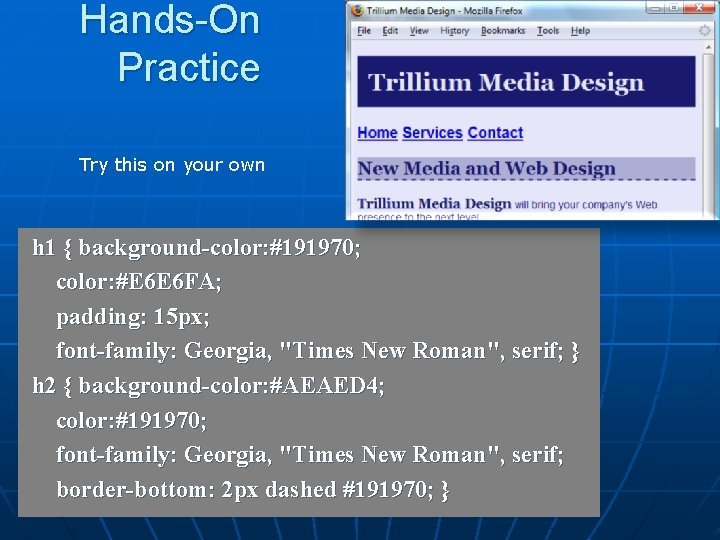The width and height of the screenshot is (720, 540).
Task: Open the Edit menu in Firefox
Action: coord(390,31)
